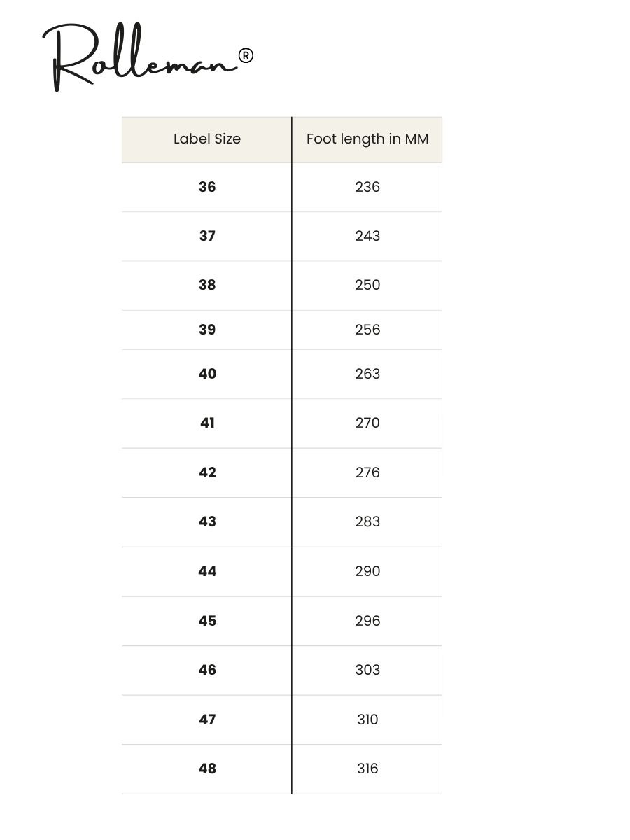Screen dimensions: 630x840
Task: Click label size 37 cell
Action: pos(207,236)
